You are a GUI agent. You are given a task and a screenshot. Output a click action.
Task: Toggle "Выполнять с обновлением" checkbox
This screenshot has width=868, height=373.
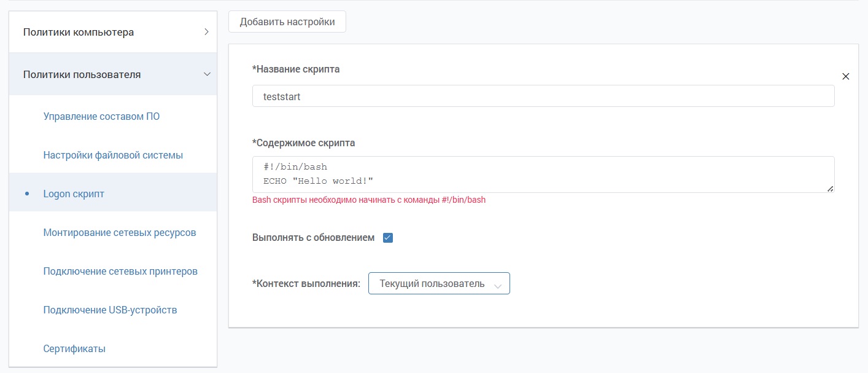coord(388,238)
